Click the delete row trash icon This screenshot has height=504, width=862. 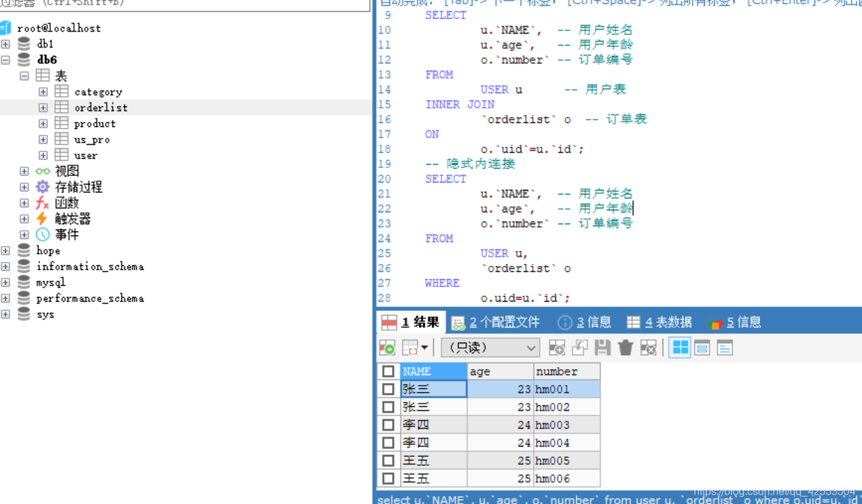point(625,347)
